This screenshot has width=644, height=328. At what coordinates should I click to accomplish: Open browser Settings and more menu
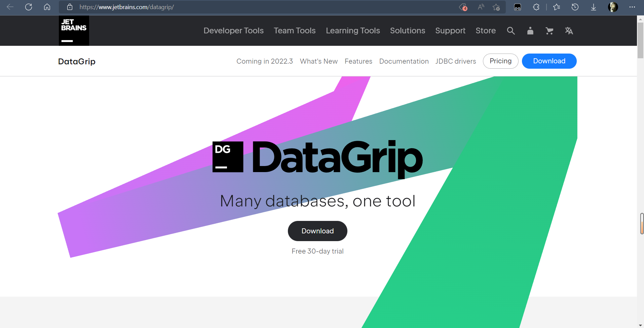[632, 7]
